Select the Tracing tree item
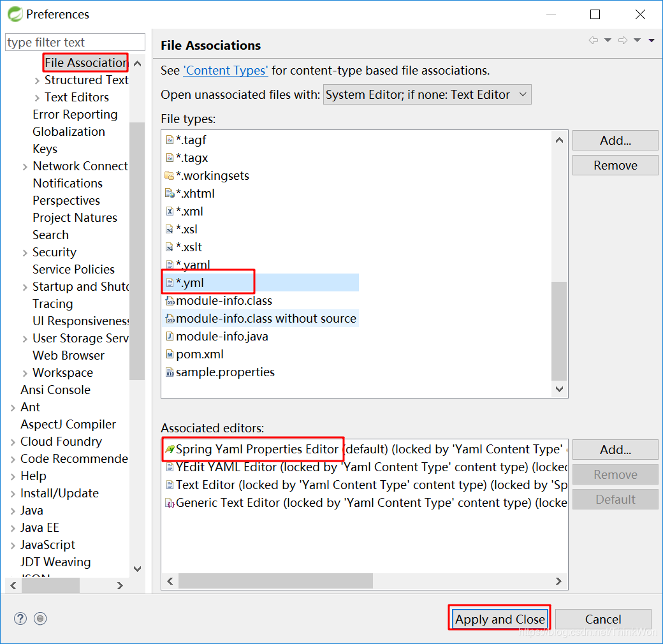Viewport: 663px width, 644px height. coord(53,304)
